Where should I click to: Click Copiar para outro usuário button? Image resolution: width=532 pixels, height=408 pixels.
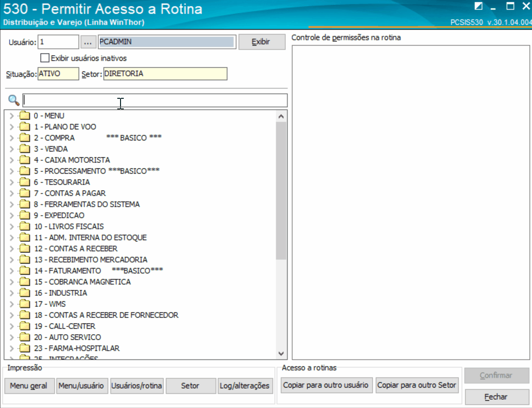tap(326, 385)
